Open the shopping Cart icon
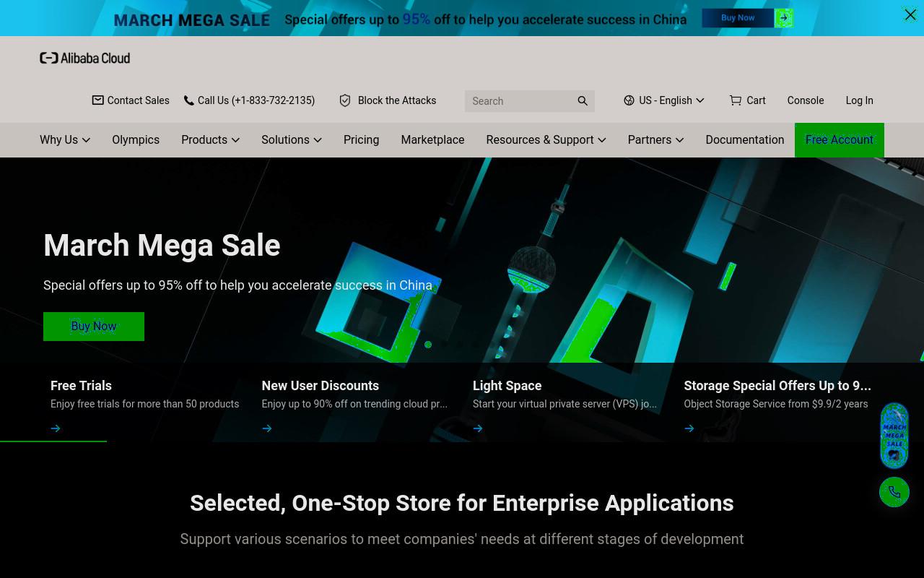The height and width of the screenshot is (578, 924). pyautogui.click(x=736, y=100)
